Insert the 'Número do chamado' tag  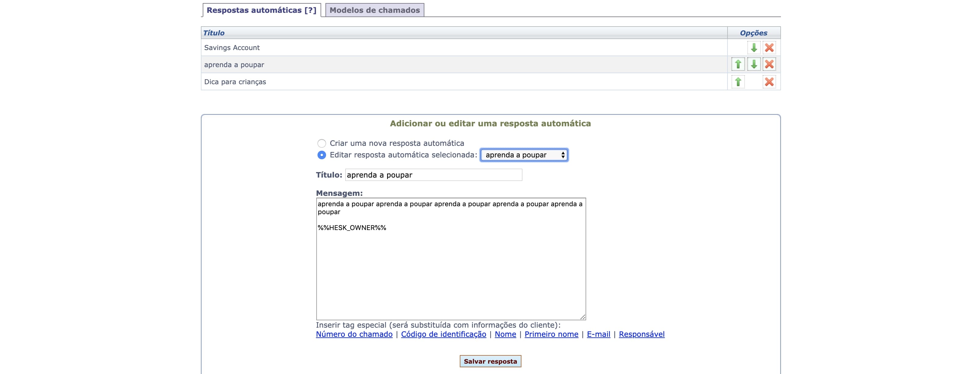coord(354,334)
